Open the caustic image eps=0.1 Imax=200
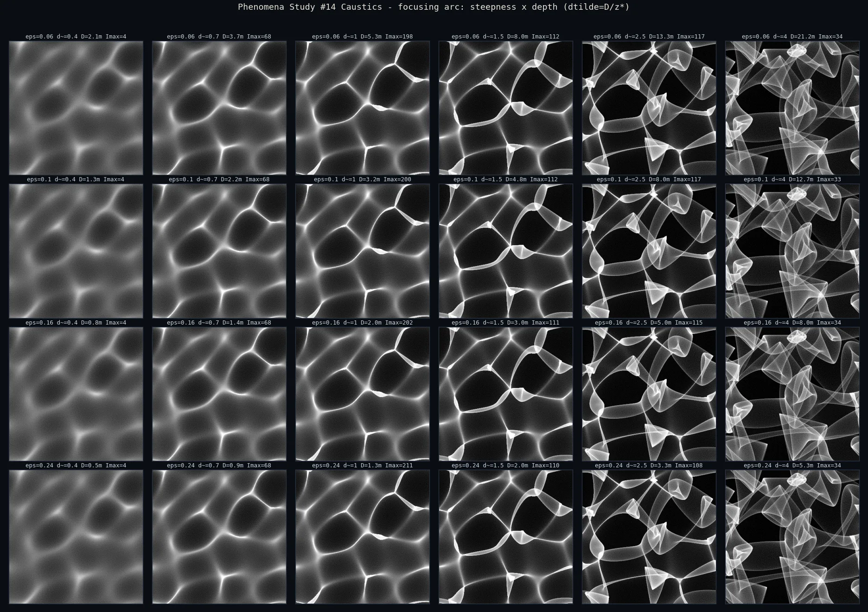 coord(363,251)
